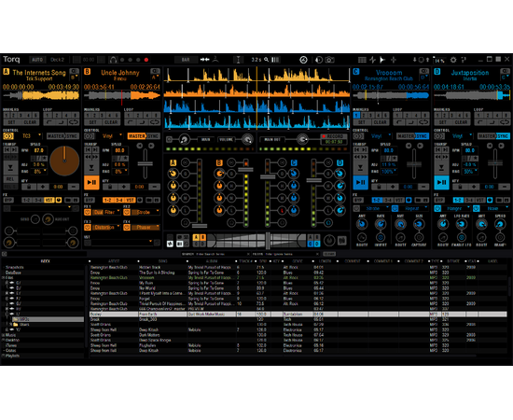Click the loop-out bracket on Deck C
Viewport: 513px width, 420px height.
(411, 122)
